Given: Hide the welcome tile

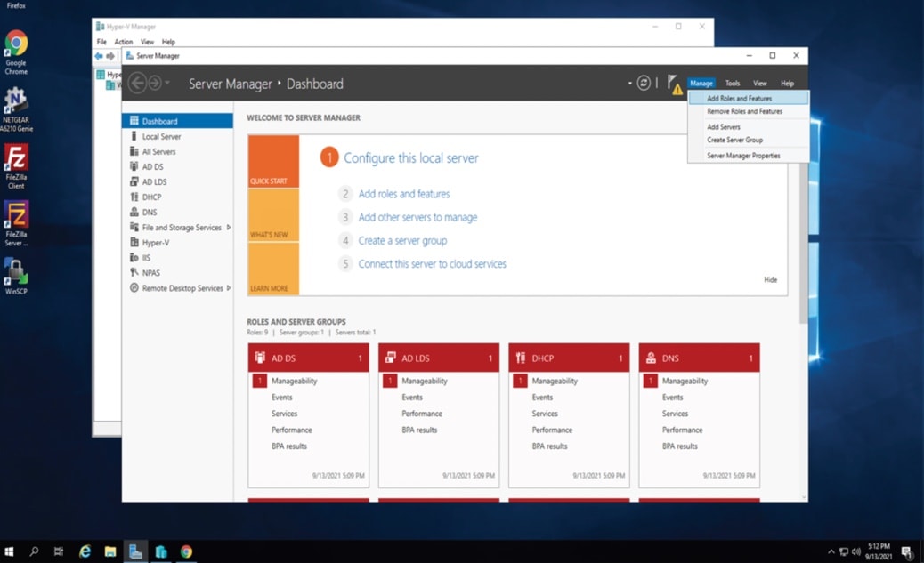Looking at the screenshot, I should [x=770, y=280].
